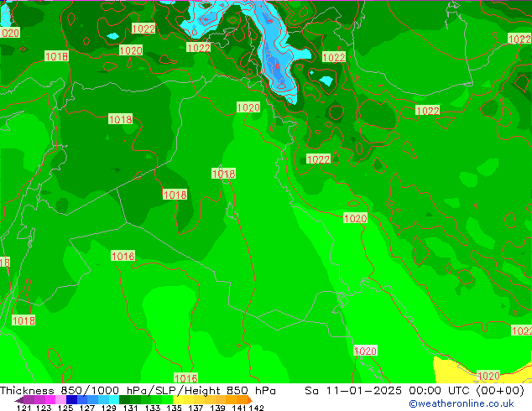The height and width of the screenshot is (411, 532).
Task: Click legend value 142
Action: tap(257, 408)
